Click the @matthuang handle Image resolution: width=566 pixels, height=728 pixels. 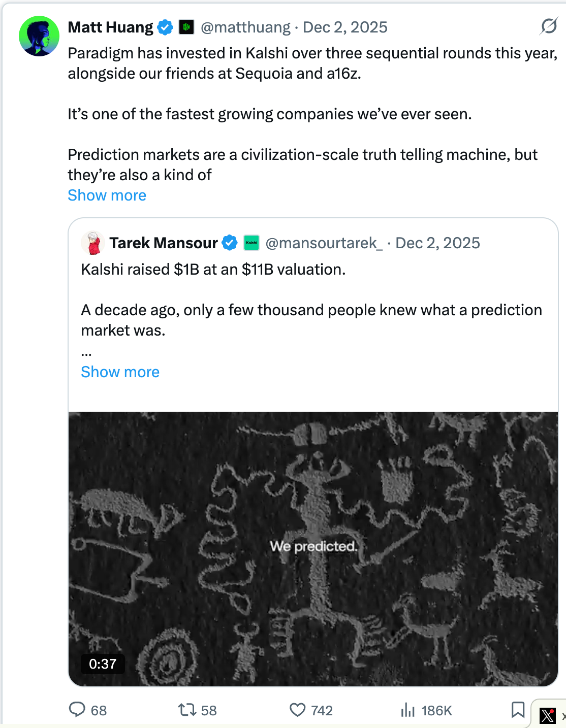pyautogui.click(x=245, y=27)
